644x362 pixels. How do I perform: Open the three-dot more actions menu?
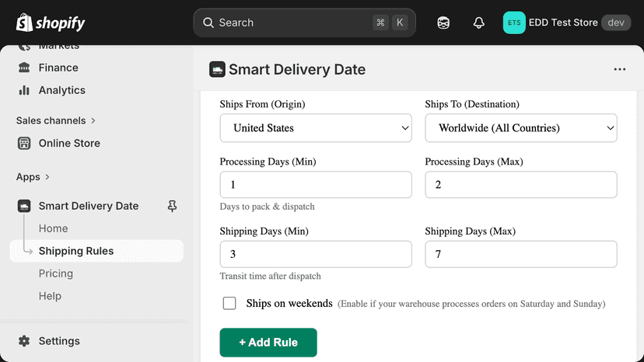click(619, 69)
